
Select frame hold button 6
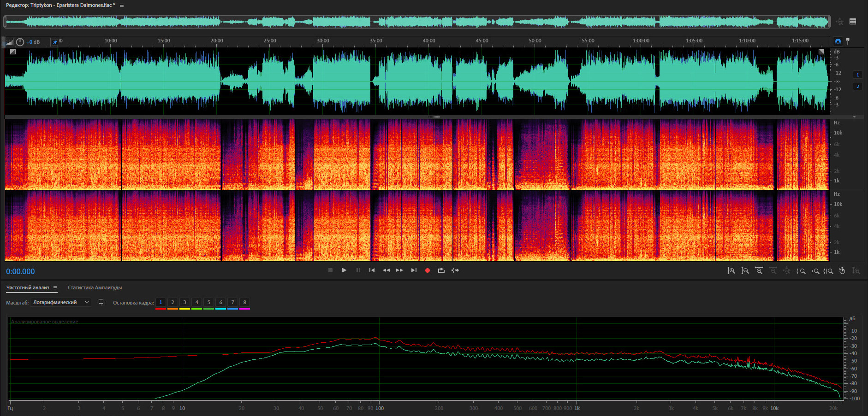tap(220, 303)
